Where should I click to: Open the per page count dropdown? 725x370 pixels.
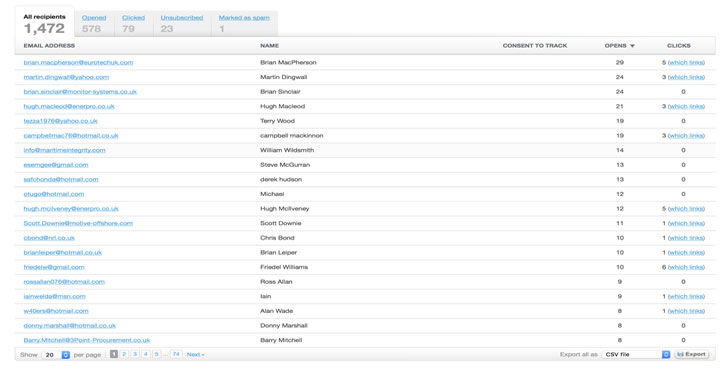pos(56,355)
